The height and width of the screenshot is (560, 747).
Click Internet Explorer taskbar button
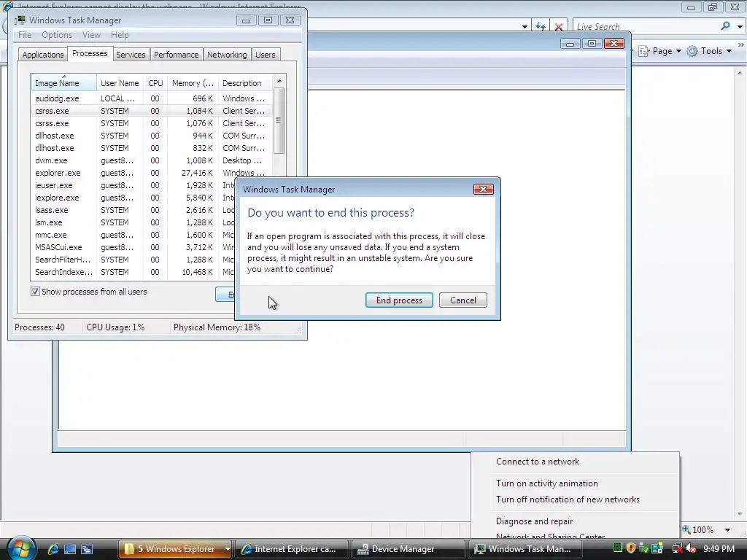pos(292,549)
